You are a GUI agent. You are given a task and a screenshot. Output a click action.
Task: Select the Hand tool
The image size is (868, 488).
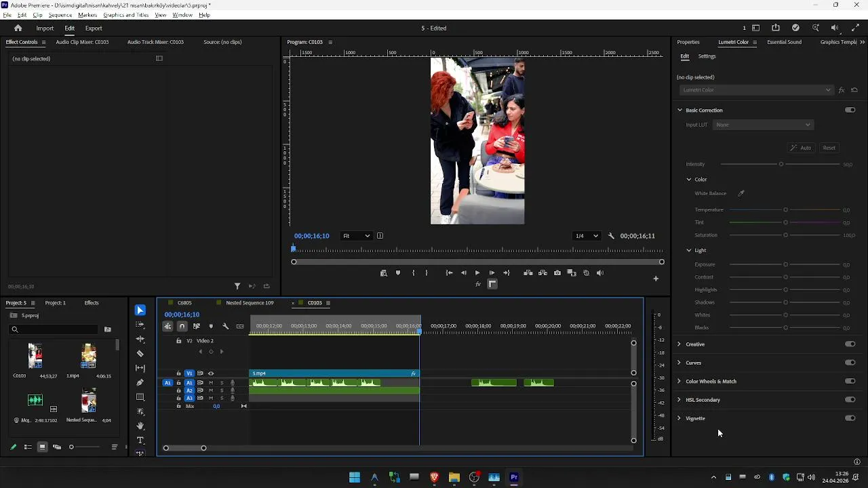(140, 426)
